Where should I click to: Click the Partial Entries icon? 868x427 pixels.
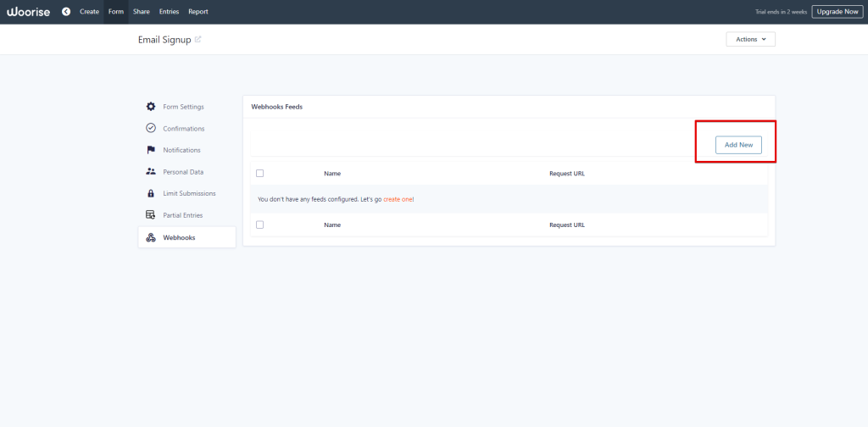coord(151,215)
